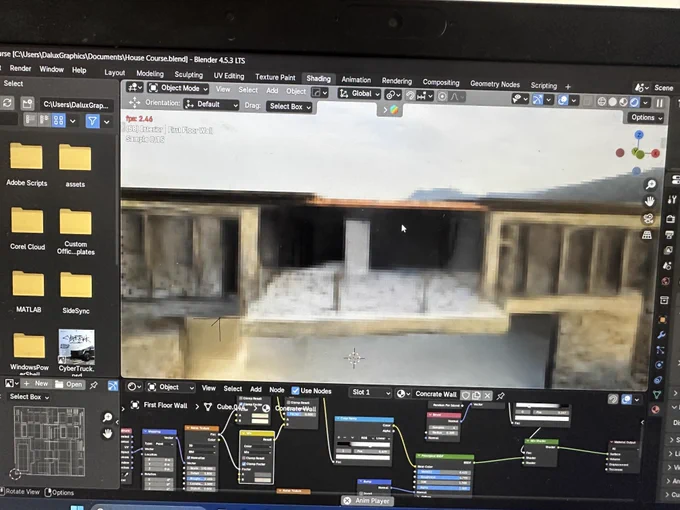
Task: Unlink Concrate Wall material with X icon
Action: 487,396
